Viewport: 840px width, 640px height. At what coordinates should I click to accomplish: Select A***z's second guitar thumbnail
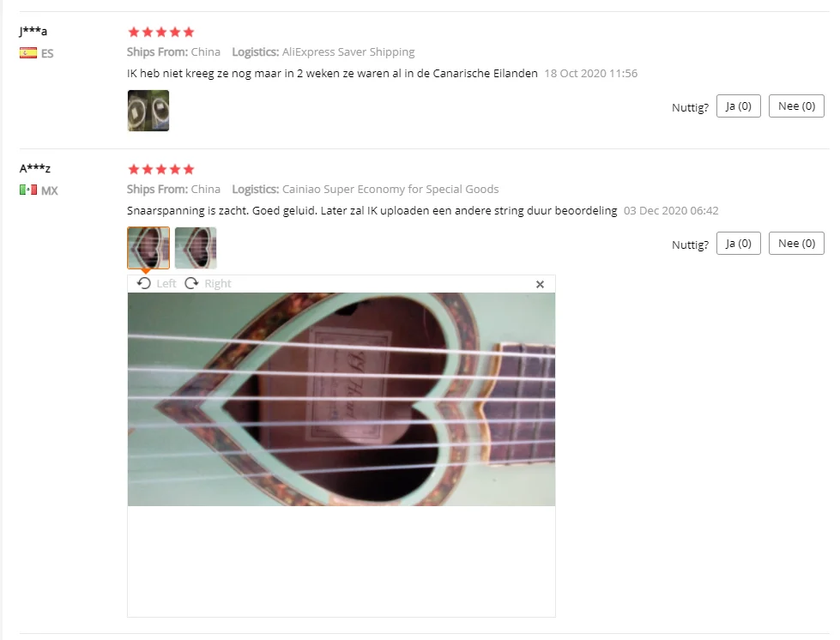pyautogui.click(x=196, y=248)
